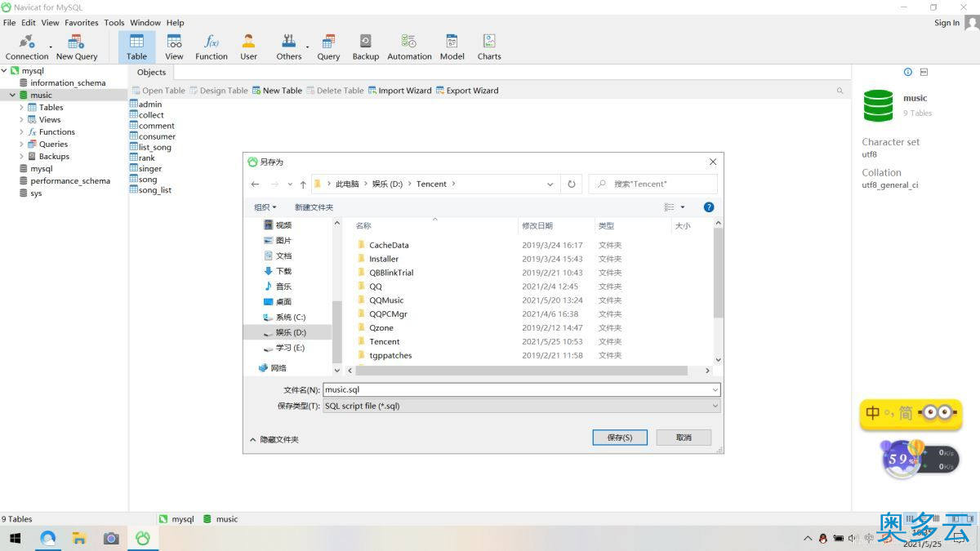Open File Explorer from the taskbar
Image resolution: width=980 pixels, height=551 pixels.
[x=79, y=539]
